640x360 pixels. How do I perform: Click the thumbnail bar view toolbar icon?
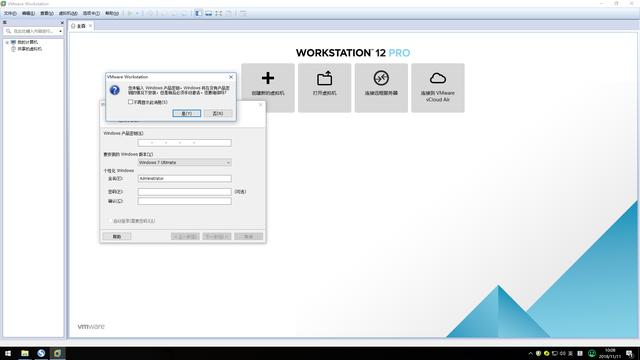coord(209,13)
